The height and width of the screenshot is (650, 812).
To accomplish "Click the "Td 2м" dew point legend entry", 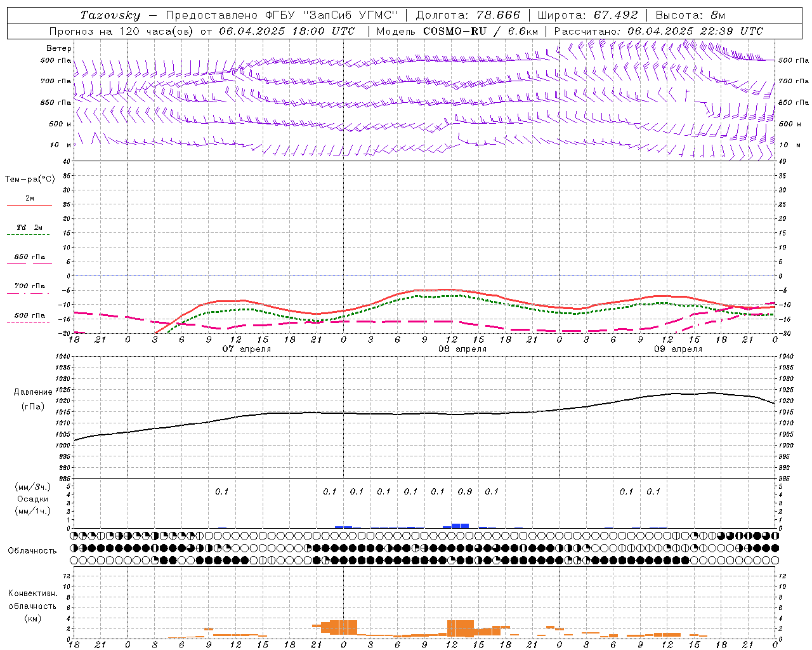I will 29,227.
